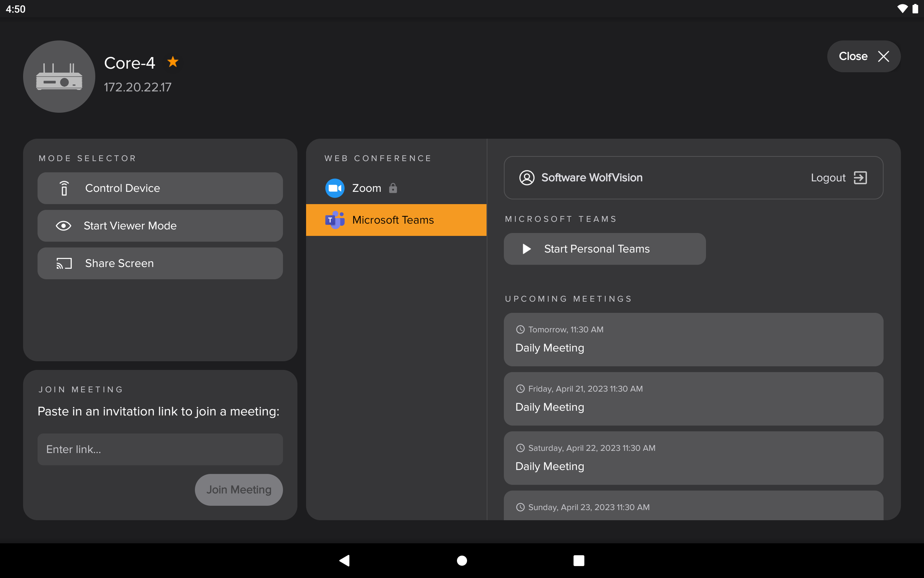
Task: Tap the Android back navigation button
Action: [344, 560]
